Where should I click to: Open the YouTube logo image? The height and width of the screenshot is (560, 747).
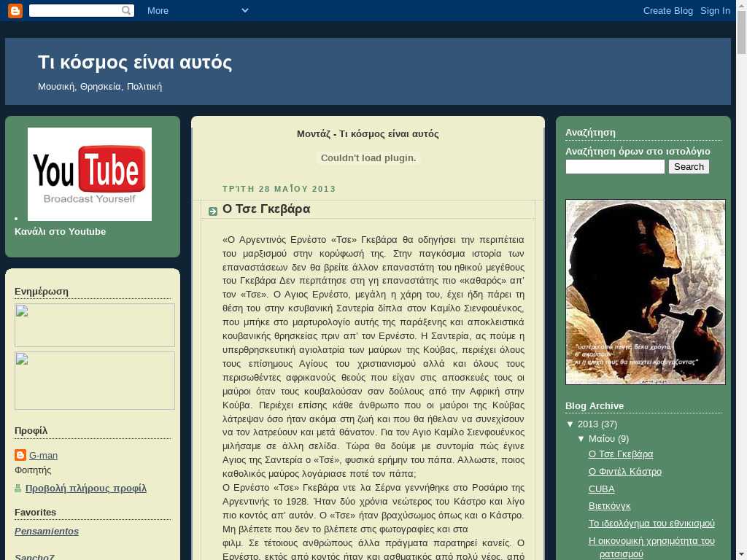click(x=90, y=174)
